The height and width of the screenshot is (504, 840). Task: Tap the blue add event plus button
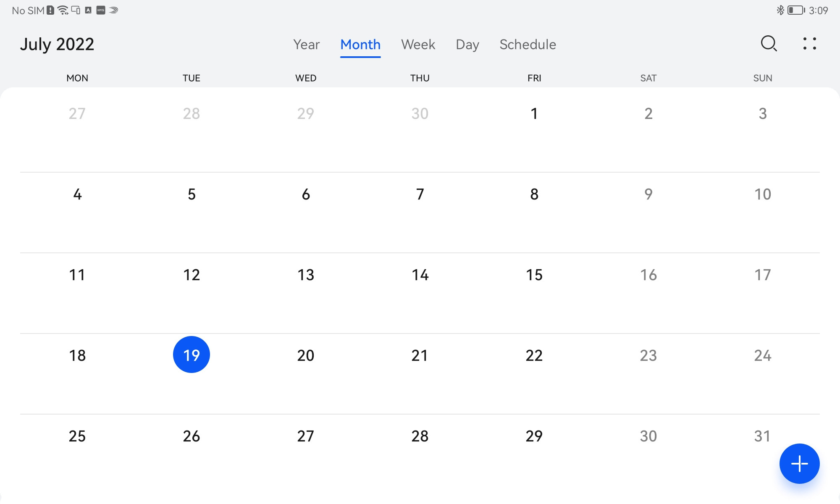click(799, 464)
